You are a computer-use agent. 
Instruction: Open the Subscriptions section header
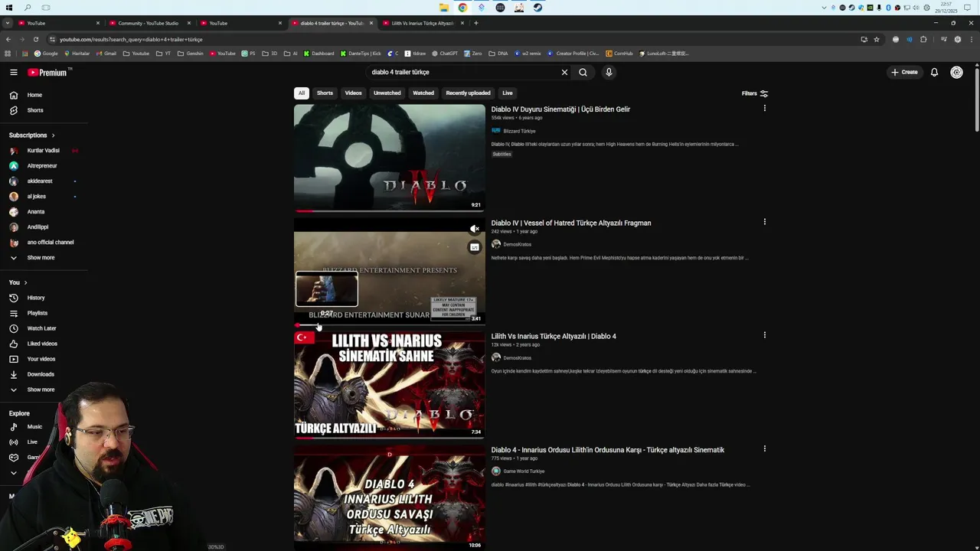coord(32,135)
